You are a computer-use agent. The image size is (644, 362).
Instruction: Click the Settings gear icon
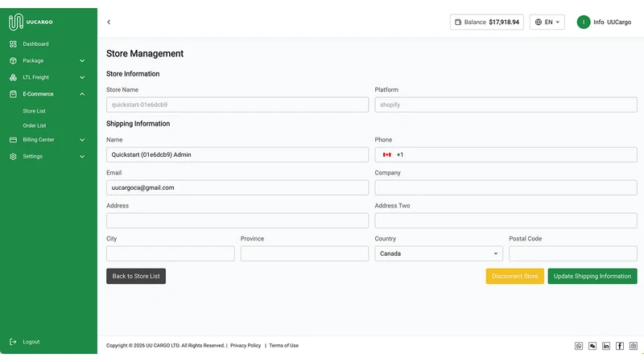[13, 156]
